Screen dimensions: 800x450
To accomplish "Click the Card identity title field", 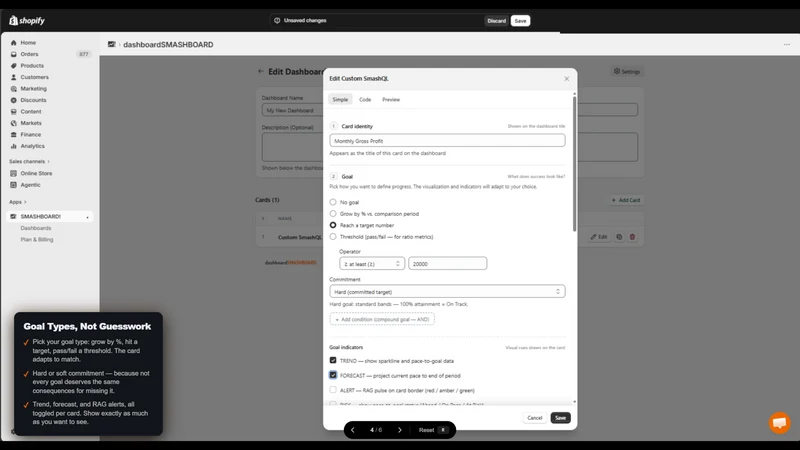I will point(447,140).
